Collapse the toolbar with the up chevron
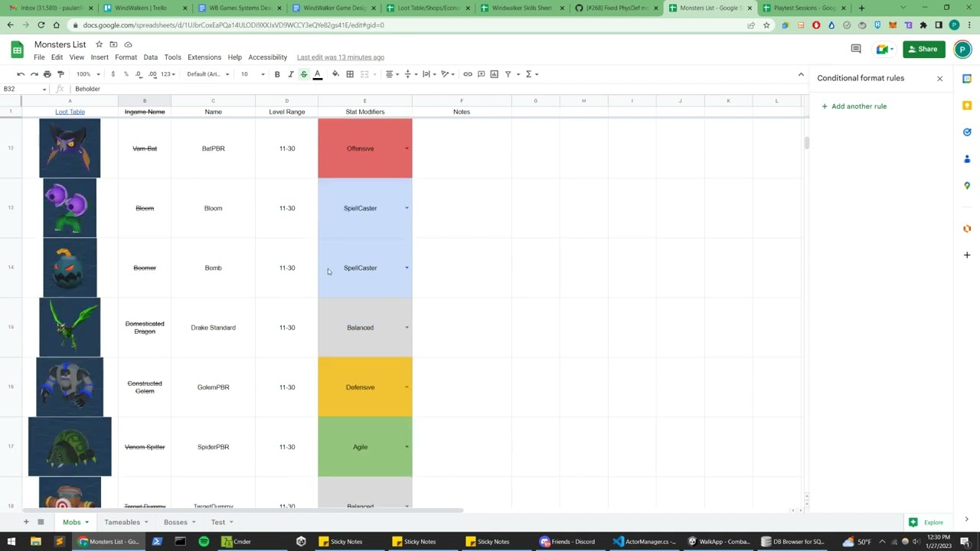This screenshot has height=551, width=980. pyautogui.click(x=801, y=74)
